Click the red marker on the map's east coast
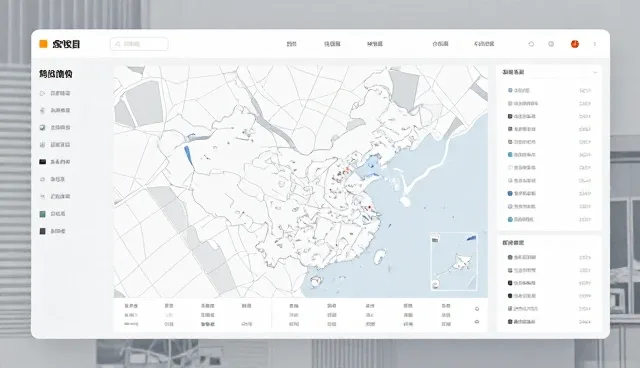This screenshot has height=368, width=640. pos(369,208)
